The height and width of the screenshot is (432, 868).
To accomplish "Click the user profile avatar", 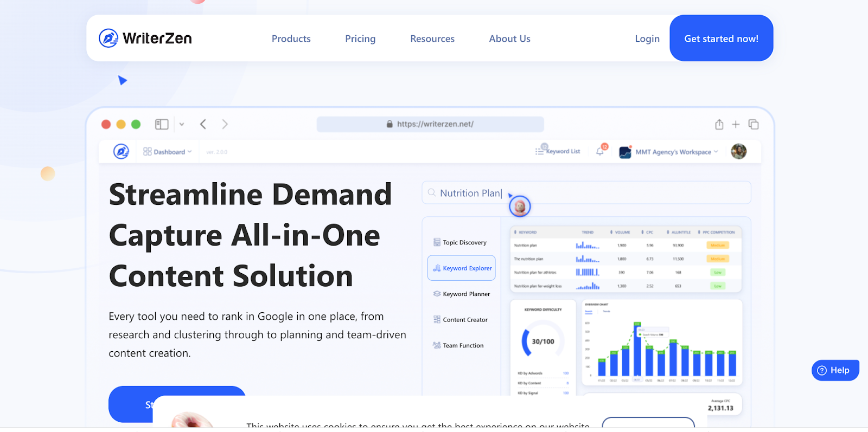I will pyautogui.click(x=738, y=151).
